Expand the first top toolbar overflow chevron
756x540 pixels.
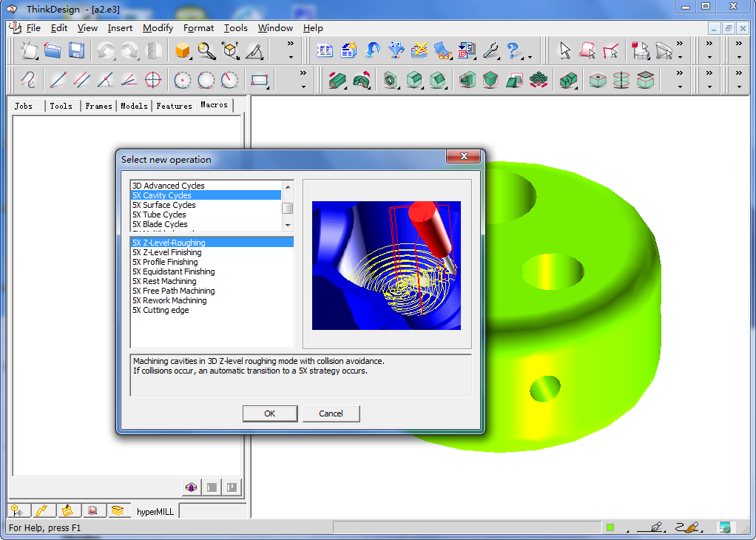coord(291,44)
